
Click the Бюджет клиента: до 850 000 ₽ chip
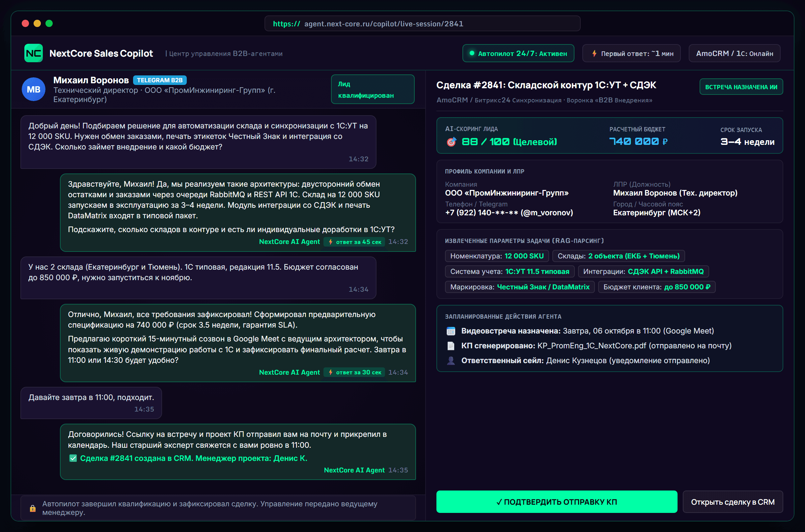tap(657, 287)
